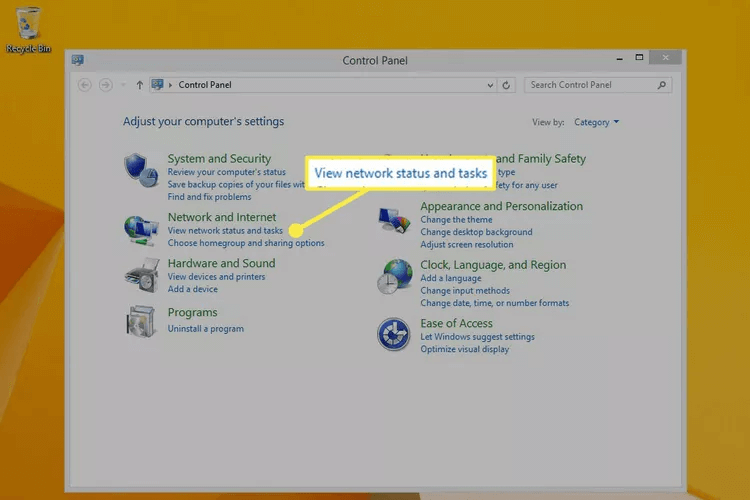Click Adjust screen resolution
The width and height of the screenshot is (750, 500).
467,244
